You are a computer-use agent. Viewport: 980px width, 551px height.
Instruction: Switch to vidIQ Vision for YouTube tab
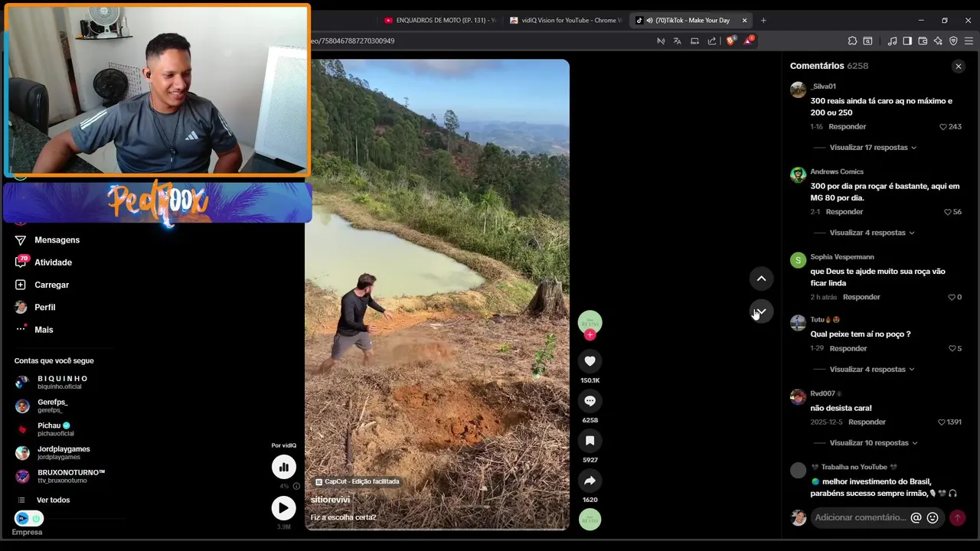click(x=565, y=21)
